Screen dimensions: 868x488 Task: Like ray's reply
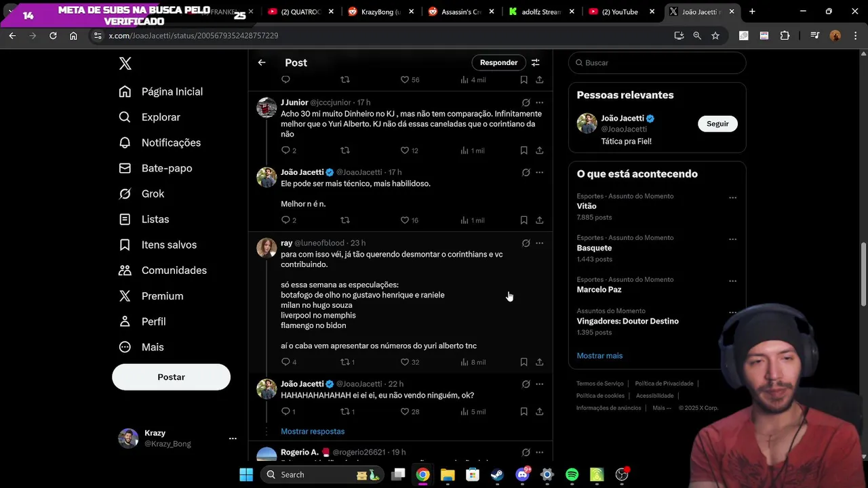(405, 362)
